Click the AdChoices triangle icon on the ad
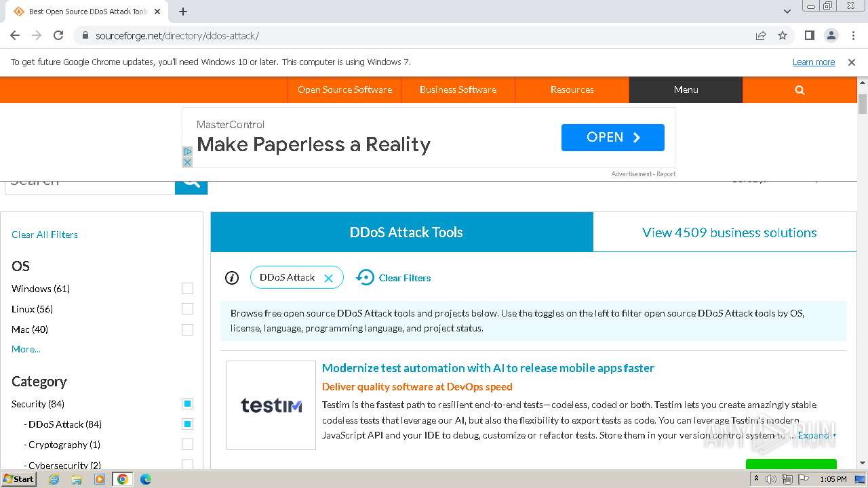 [x=188, y=152]
